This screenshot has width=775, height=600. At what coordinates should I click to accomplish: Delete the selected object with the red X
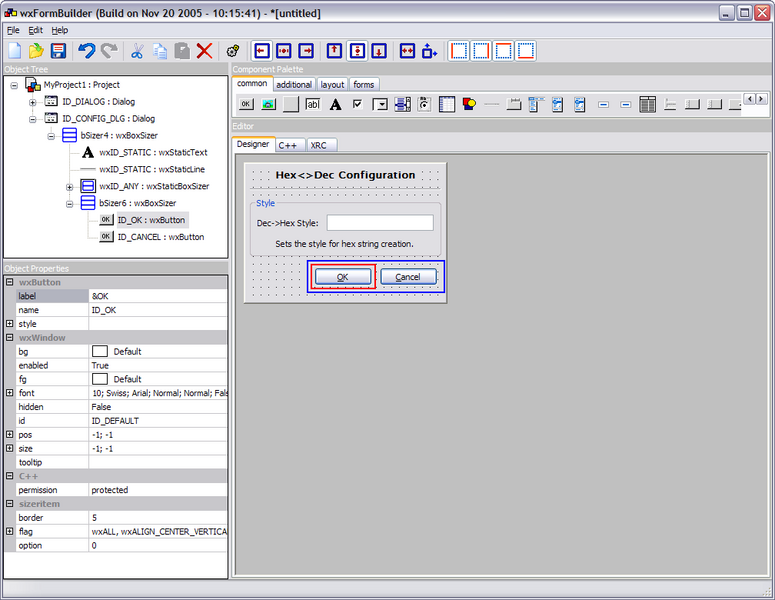204,51
